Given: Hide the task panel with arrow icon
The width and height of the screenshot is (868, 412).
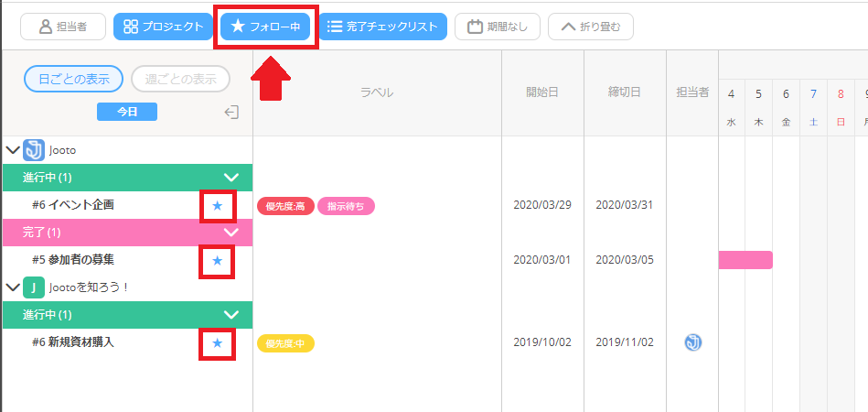Looking at the screenshot, I should 231,112.
